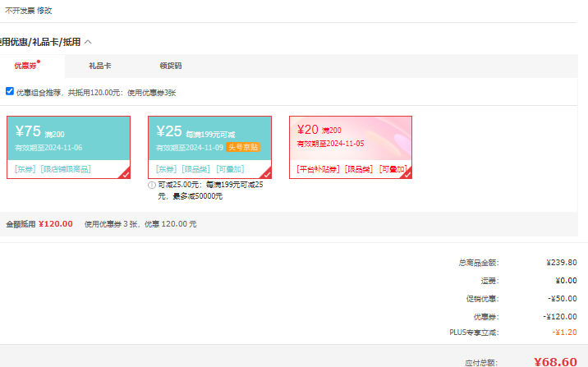Click the [平台补贴券] tag on ¥20 coupon
The height and width of the screenshot is (367, 588).
[x=318, y=169]
